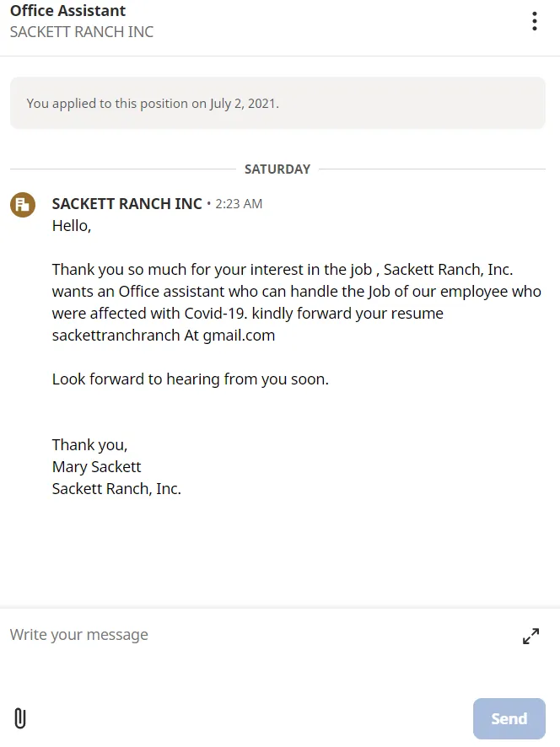Click the Sackett Ranch company avatar icon
Image resolution: width=560 pixels, height=747 pixels.
[23, 205]
